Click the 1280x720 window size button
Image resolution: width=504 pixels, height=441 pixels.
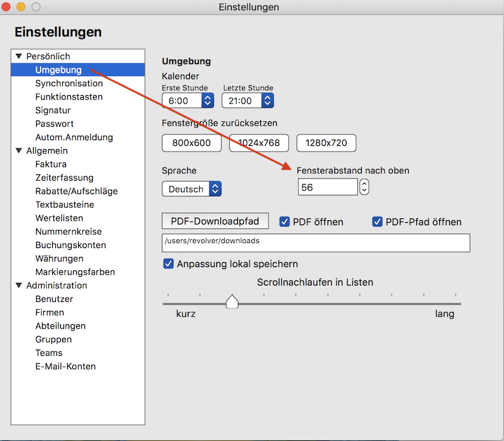[x=326, y=143]
